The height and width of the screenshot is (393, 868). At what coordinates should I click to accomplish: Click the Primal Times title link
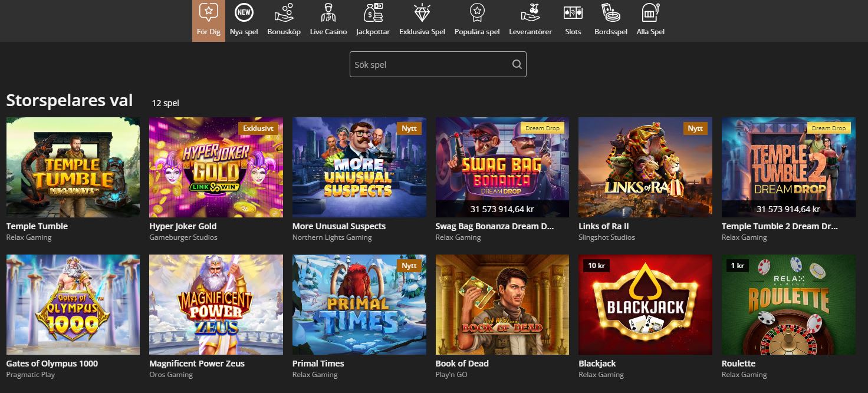(318, 364)
